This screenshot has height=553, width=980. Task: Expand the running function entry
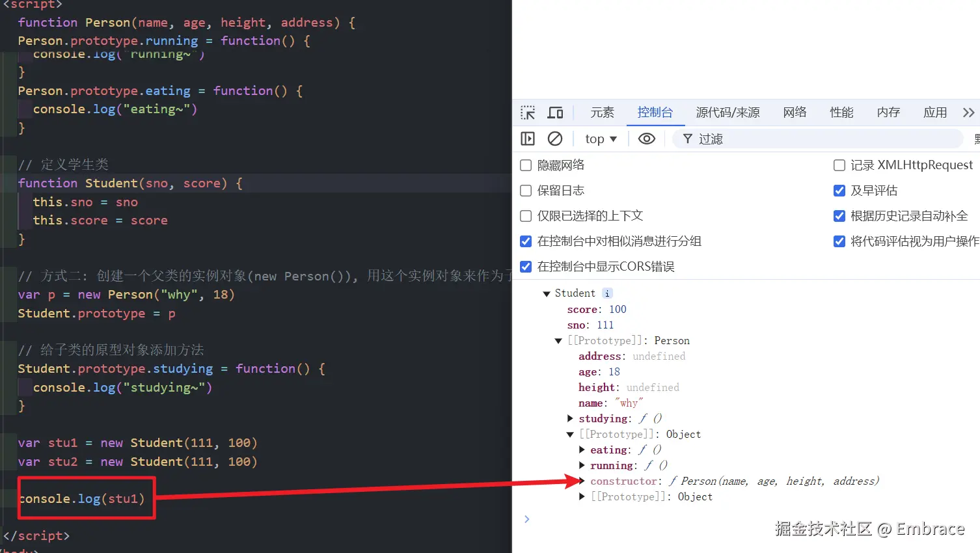coord(582,466)
